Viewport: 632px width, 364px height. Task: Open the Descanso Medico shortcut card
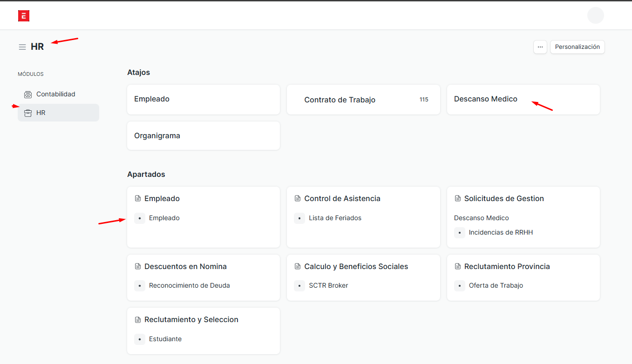pos(485,99)
